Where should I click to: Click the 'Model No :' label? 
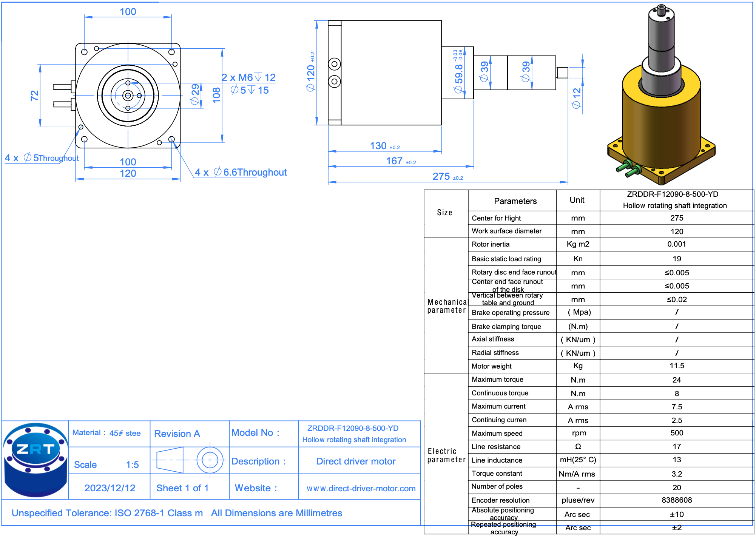coord(256,432)
